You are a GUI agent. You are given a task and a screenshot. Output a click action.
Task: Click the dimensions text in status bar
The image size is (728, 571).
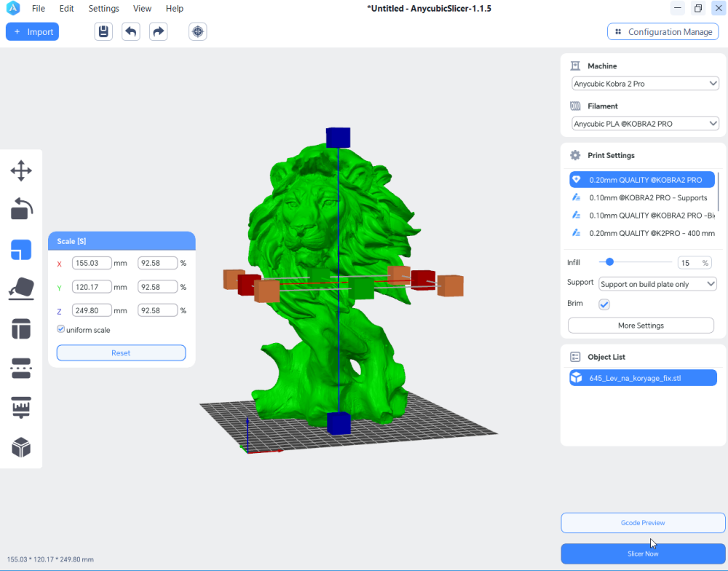point(51,559)
